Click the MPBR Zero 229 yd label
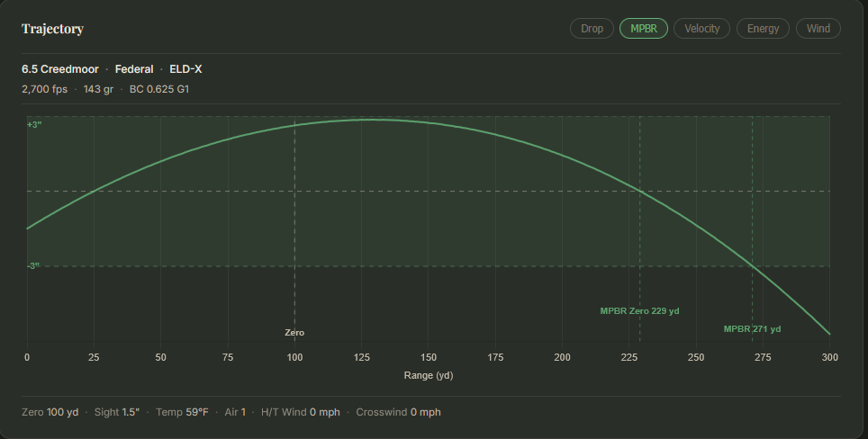 coord(639,311)
